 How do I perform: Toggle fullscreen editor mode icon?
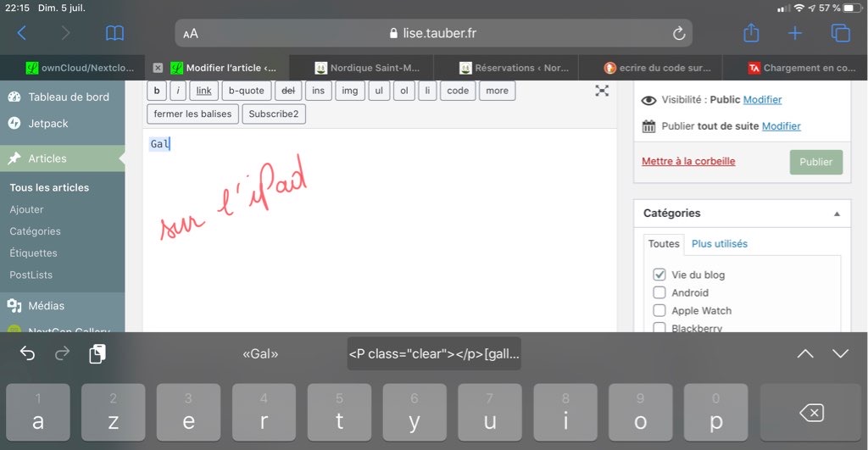click(x=602, y=91)
